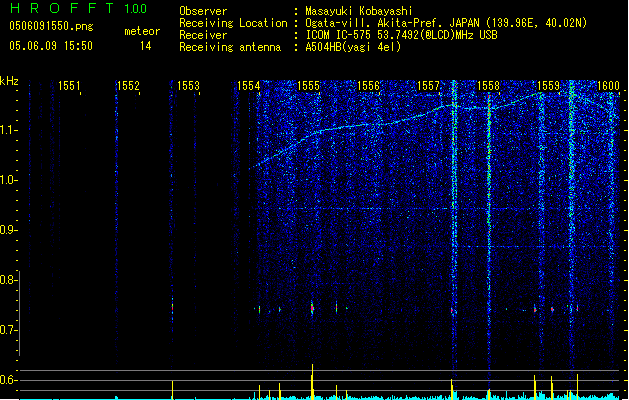Click the 0.7 frequency axis label

9,330
